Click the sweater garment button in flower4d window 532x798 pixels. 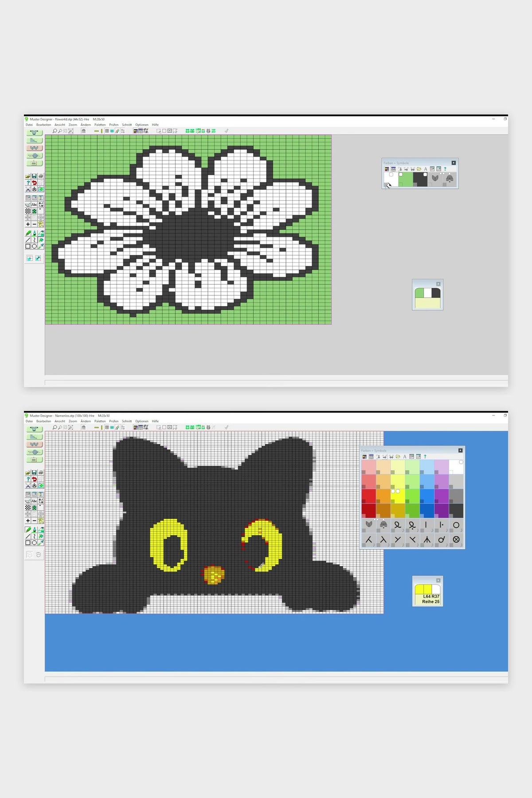tap(34, 132)
